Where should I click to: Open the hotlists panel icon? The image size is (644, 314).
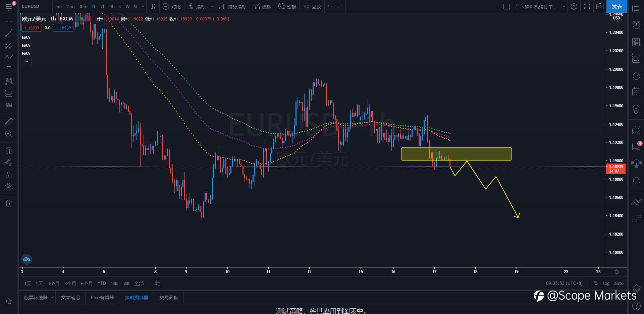point(636,76)
